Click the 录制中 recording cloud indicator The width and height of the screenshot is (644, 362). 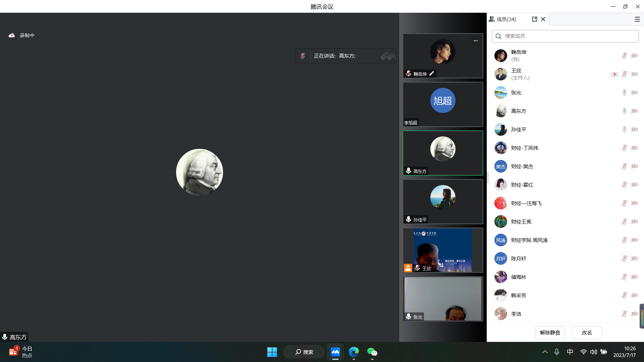coord(12,35)
